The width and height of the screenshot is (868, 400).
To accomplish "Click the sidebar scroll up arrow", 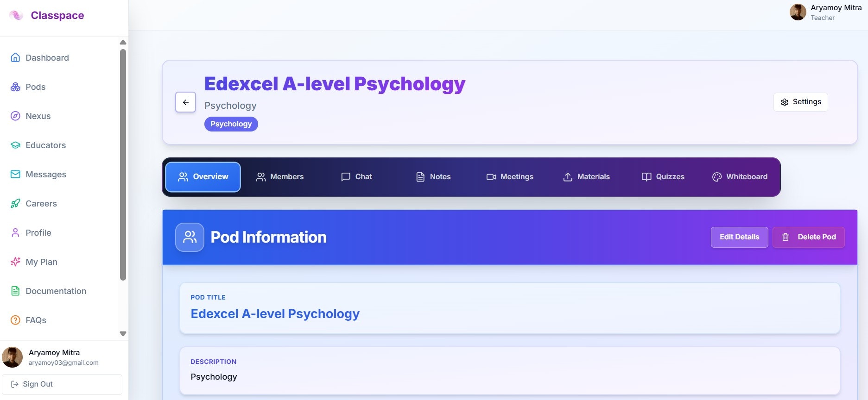I will [123, 42].
